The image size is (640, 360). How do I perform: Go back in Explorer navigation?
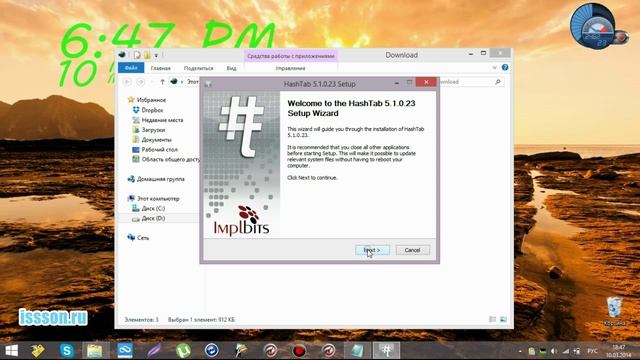coord(127,82)
